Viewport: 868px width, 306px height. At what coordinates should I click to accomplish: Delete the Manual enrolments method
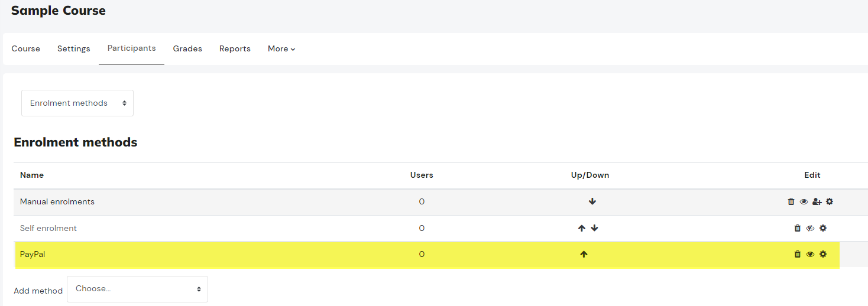(x=791, y=201)
